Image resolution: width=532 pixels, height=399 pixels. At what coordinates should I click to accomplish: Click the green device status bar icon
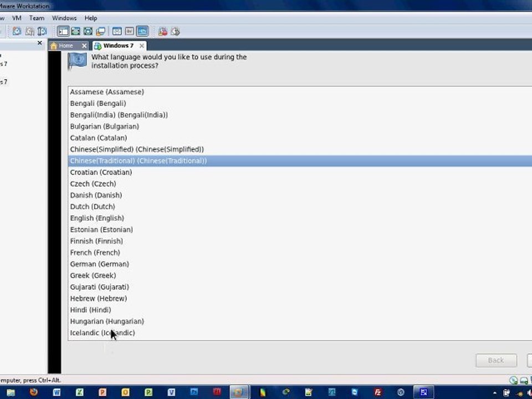click(513, 380)
